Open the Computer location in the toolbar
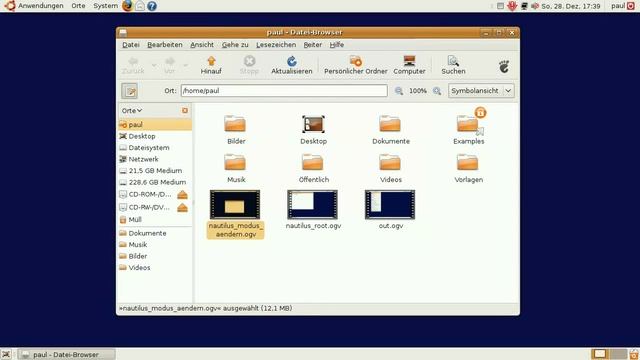The image size is (640, 360). coord(409,65)
